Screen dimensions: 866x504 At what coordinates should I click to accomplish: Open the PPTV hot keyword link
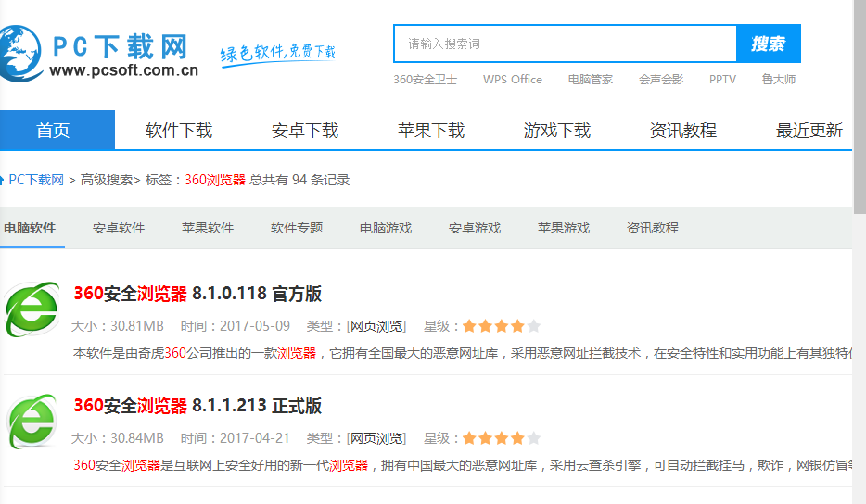(x=722, y=80)
